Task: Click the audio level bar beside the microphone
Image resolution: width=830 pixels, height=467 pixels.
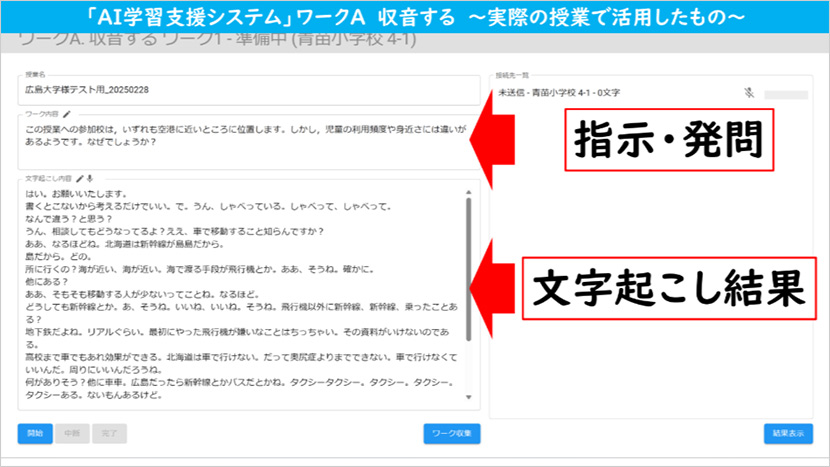Action: coord(786,95)
